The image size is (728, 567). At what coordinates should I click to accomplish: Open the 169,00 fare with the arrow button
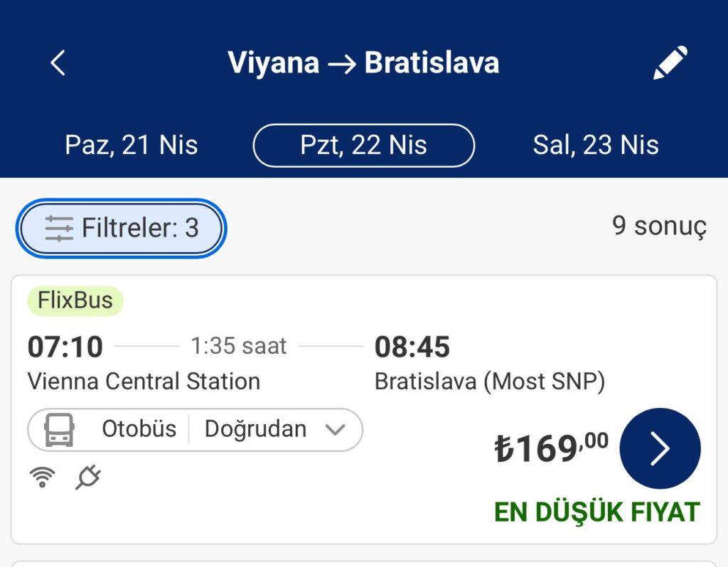(x=660, y=448)
